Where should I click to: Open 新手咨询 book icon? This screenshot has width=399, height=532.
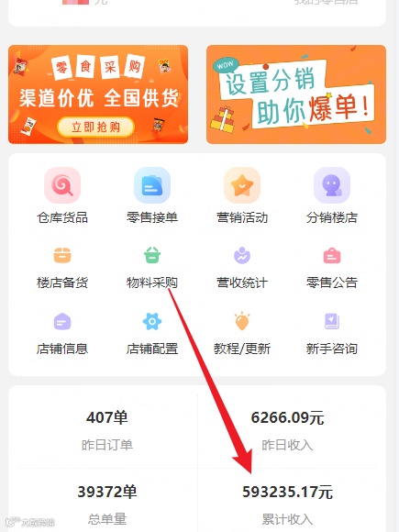pyautogui.click(x=332, y=321)
